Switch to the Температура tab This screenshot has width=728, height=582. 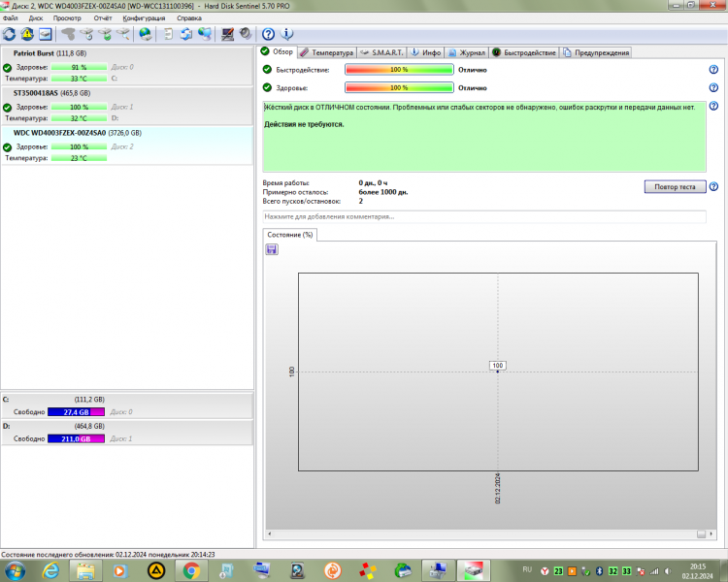coord(327,53)
